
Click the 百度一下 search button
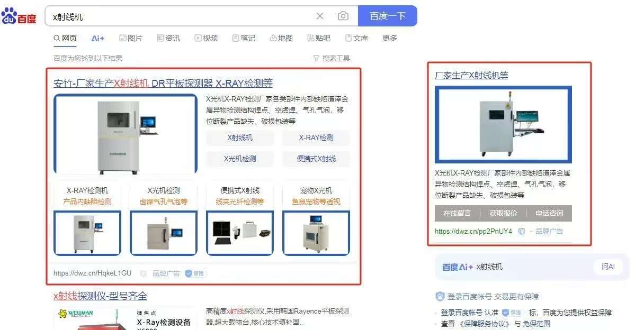pyautogui.click(x=388, y=16)
